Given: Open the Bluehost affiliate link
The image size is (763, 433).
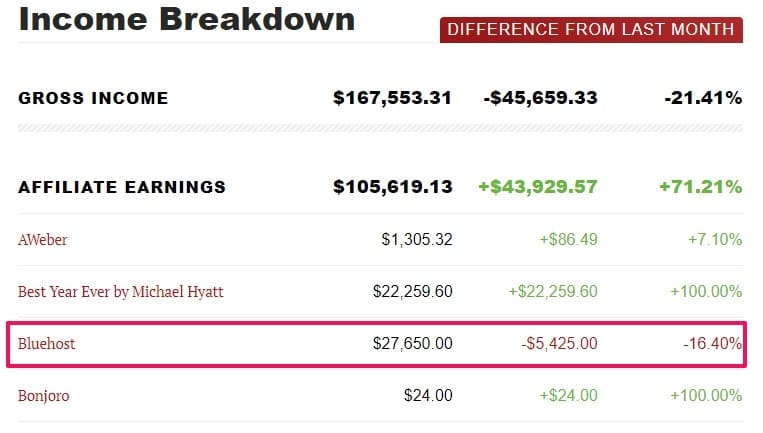Looking at the screenshot, I should coord(47,343).
